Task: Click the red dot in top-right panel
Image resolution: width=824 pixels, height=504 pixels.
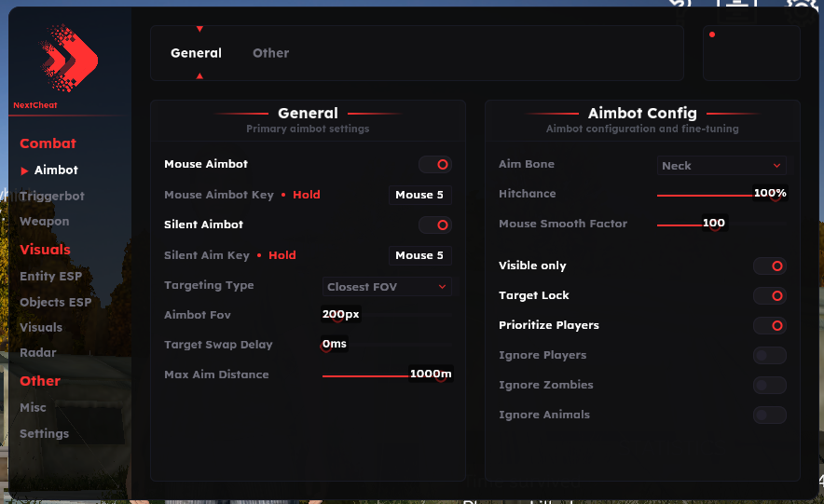Action: click(x=712, y=35)
